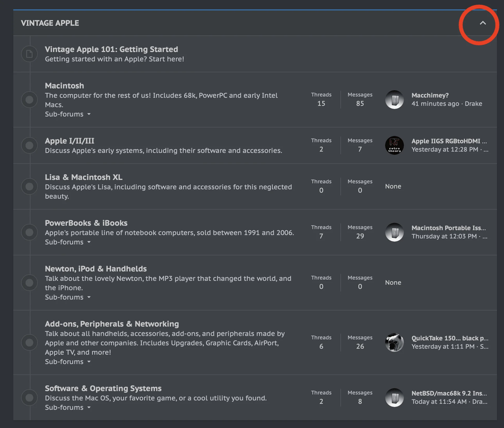
Task: Click PowerBooks & iBooks message count 29
Action: (360, 236)
